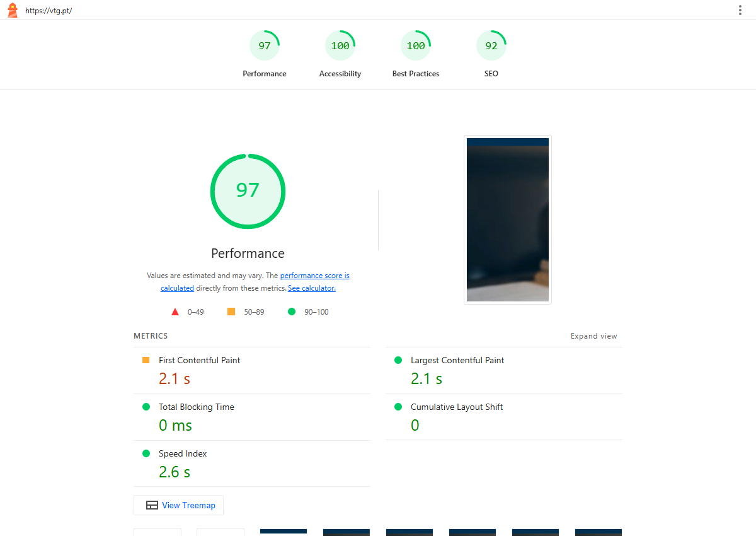This screenshot has width=756, height=536.
Task: Expand the Total Blocking Time metric
Action: 252,417
